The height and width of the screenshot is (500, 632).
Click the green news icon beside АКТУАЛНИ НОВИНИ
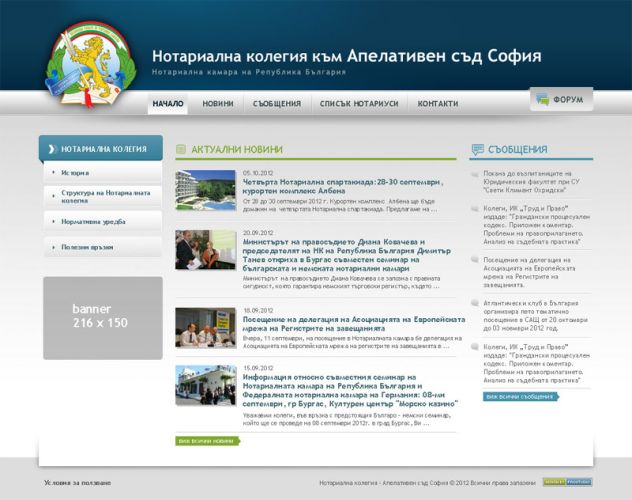[x=181, y=149]
